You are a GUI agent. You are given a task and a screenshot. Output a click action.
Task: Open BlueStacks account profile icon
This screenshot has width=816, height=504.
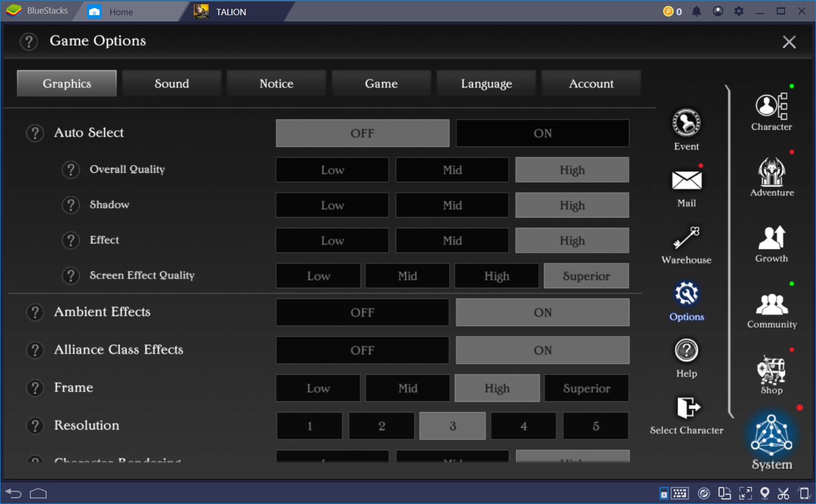(718, 11)
